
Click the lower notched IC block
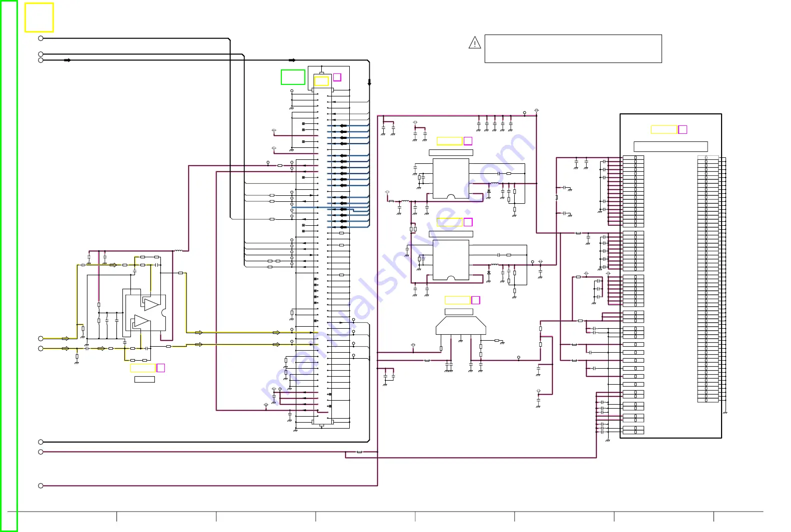[451, 260]
